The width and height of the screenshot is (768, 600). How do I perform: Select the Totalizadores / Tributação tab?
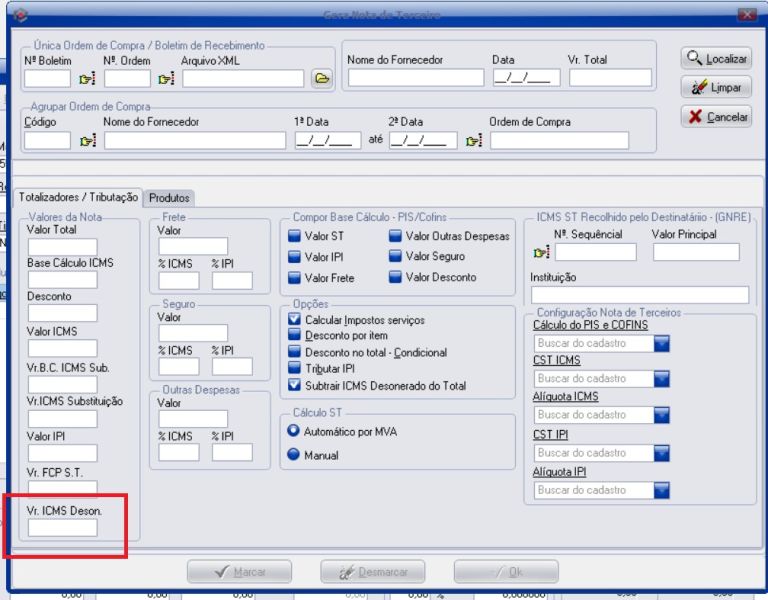pyautogui.click(x=78, y=198)
